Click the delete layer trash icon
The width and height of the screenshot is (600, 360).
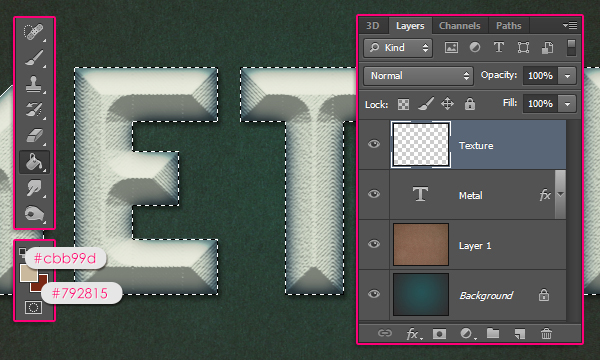tap(546, 334)
